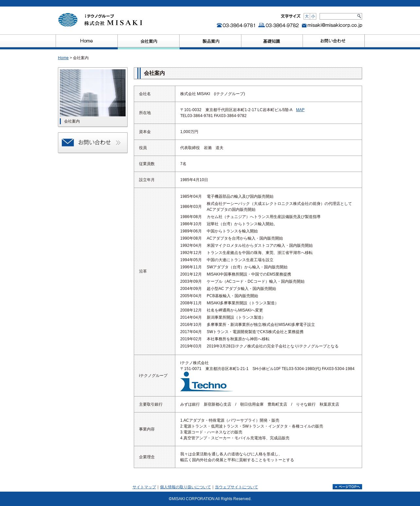Click the 従業員数 row label

pyautogui.click(x=147, y=164)
